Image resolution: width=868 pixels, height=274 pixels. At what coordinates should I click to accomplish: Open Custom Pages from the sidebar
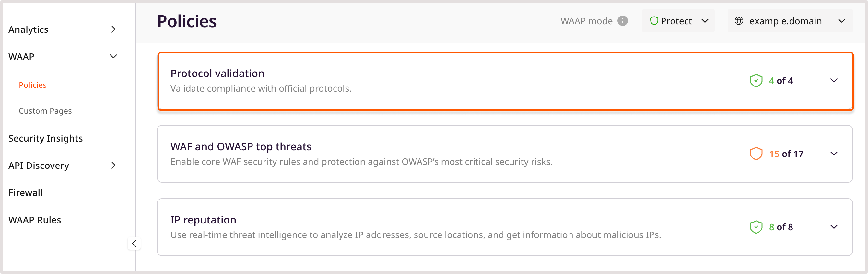coord(45,110)
